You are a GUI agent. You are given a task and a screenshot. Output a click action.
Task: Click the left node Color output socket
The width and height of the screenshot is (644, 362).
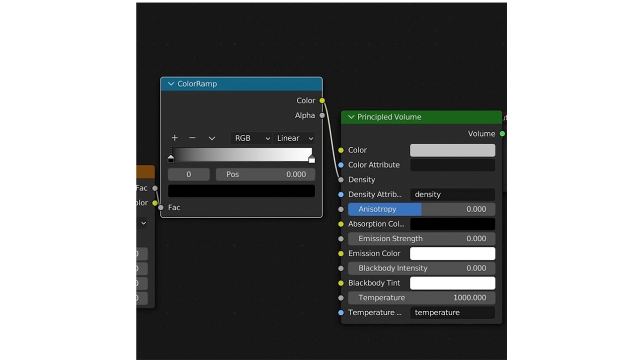(155, 203)
